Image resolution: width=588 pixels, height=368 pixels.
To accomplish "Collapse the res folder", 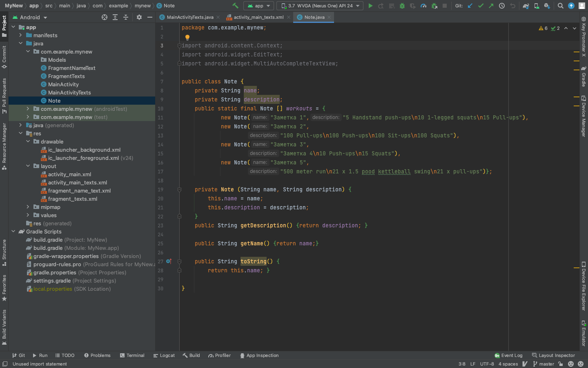I will pos(20,133).
